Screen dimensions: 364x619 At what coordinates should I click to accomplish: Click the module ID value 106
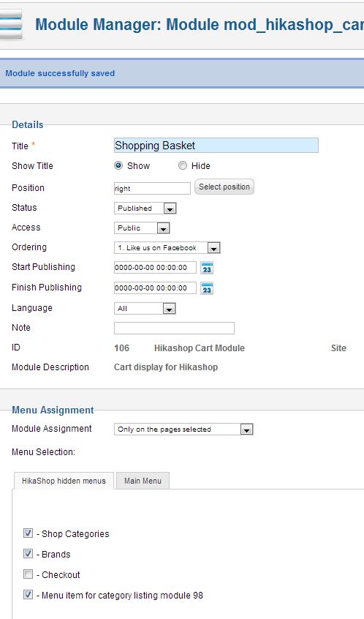(121, 348)
